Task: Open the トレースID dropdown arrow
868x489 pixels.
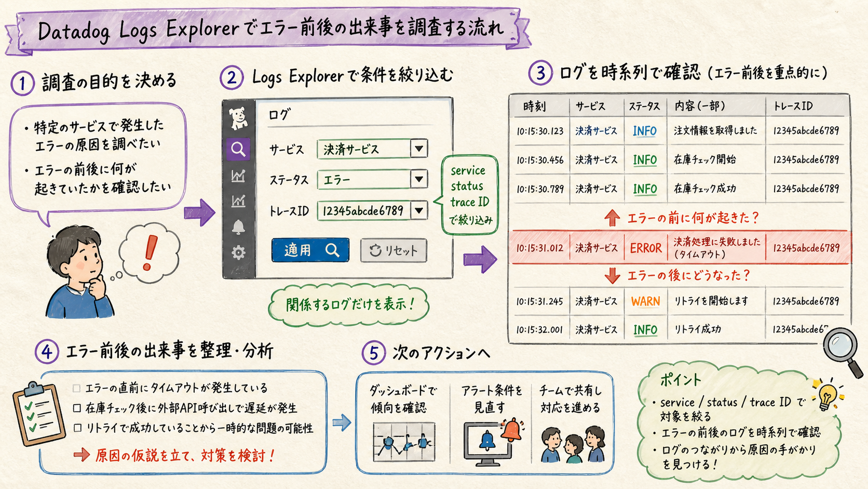Action: pyautogui.click(x=418, y=210)
